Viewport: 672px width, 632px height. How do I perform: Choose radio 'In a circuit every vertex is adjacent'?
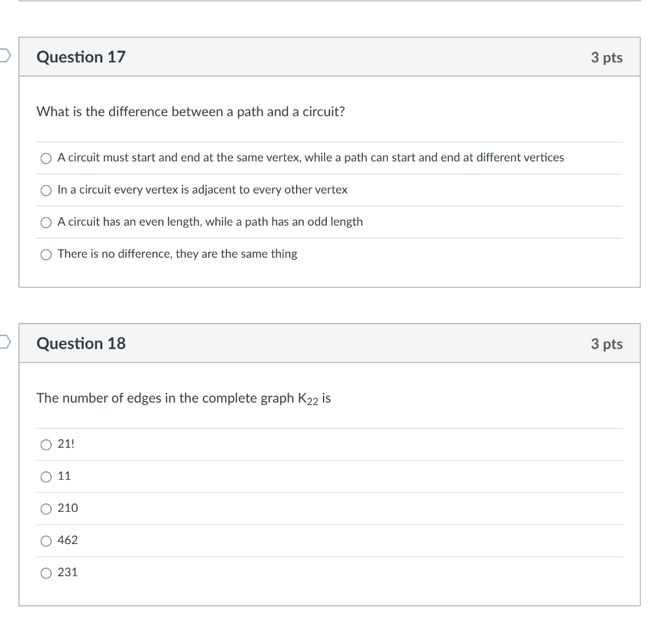tap(46, 191)
